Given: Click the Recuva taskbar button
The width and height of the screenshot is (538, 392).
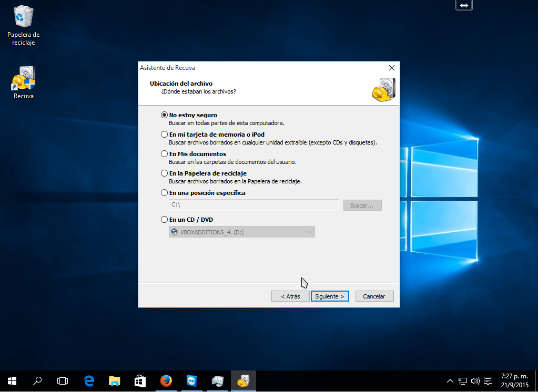Looking at the screenshot, I should pos(243,380).
